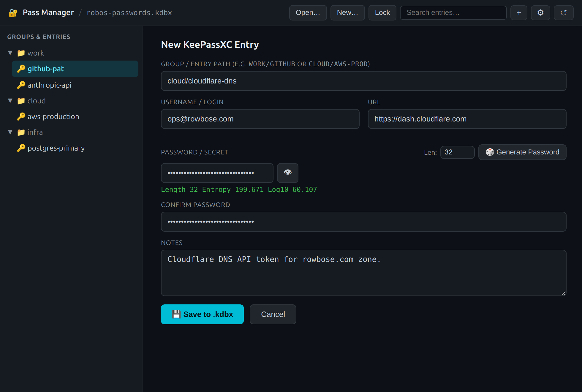Click the Username / Login field
The height and width of the screenshot is (392, 582).
pyautogui.click(x=260, y=119)
